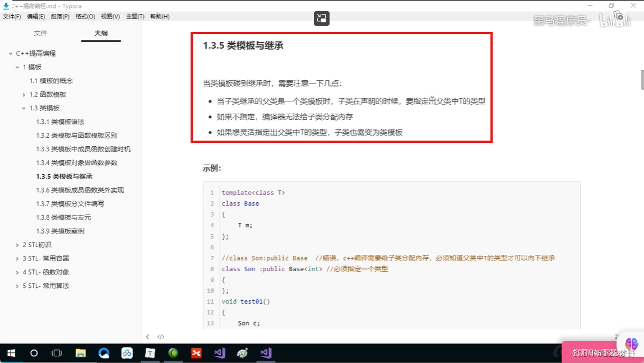Viewport: 644px width, 363px height.
Task: Toggle source code mode icon
Action: [161, 337]
